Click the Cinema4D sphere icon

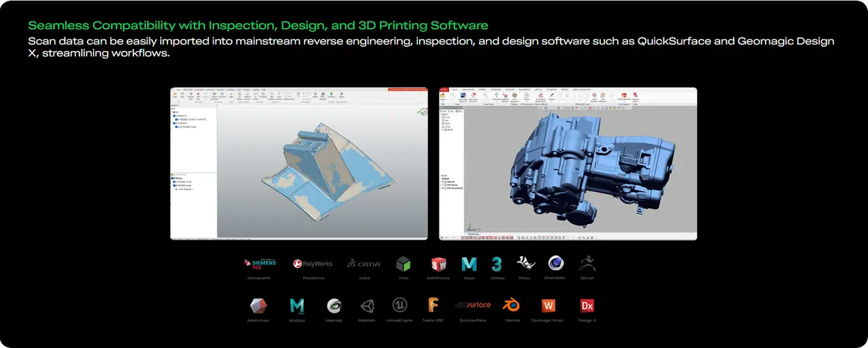coord(556,264)
